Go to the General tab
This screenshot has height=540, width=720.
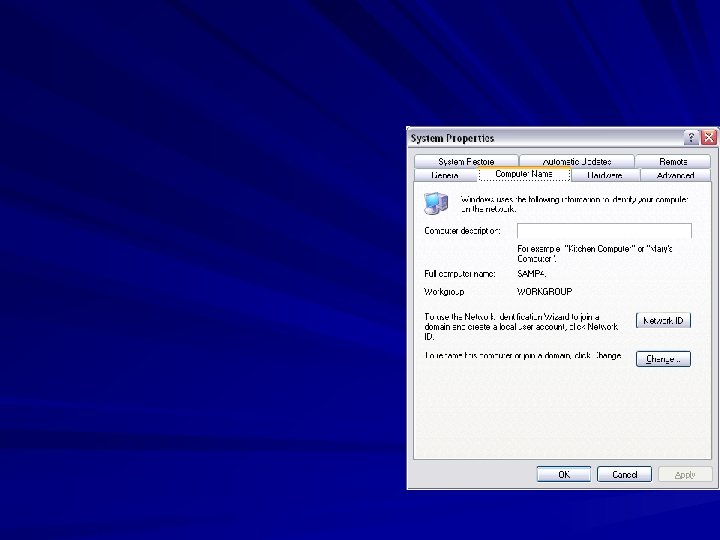(445, 175)
